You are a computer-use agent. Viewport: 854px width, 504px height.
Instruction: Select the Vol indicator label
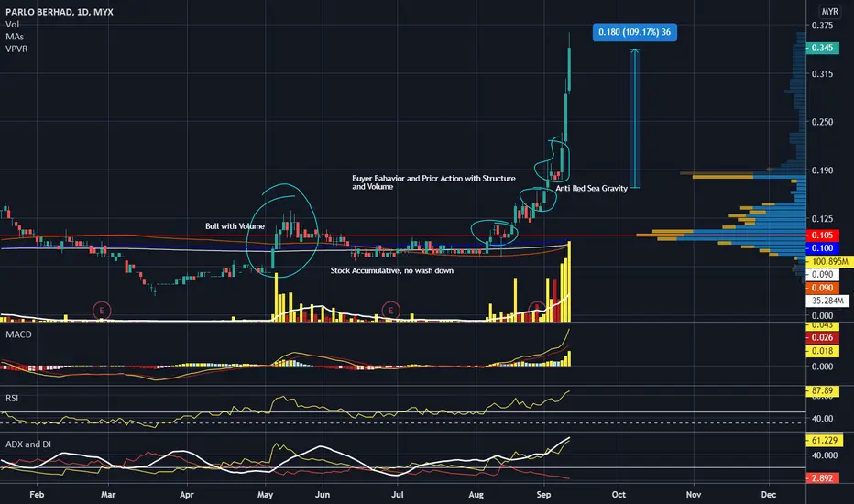click(x=13, y=25)
